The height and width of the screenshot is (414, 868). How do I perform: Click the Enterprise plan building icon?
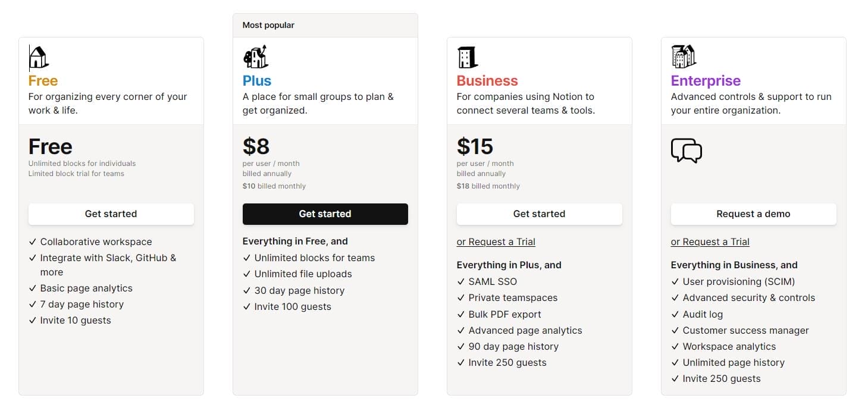click(x=682, y=57)
